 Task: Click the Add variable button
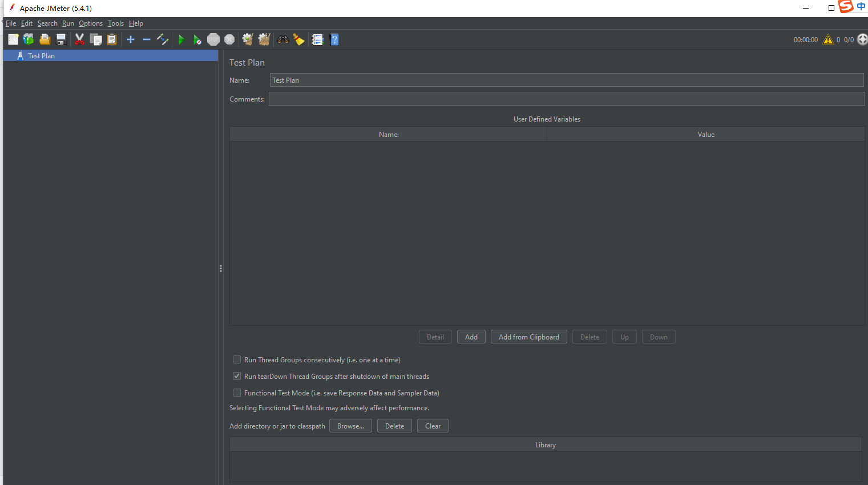click(471, 337)
